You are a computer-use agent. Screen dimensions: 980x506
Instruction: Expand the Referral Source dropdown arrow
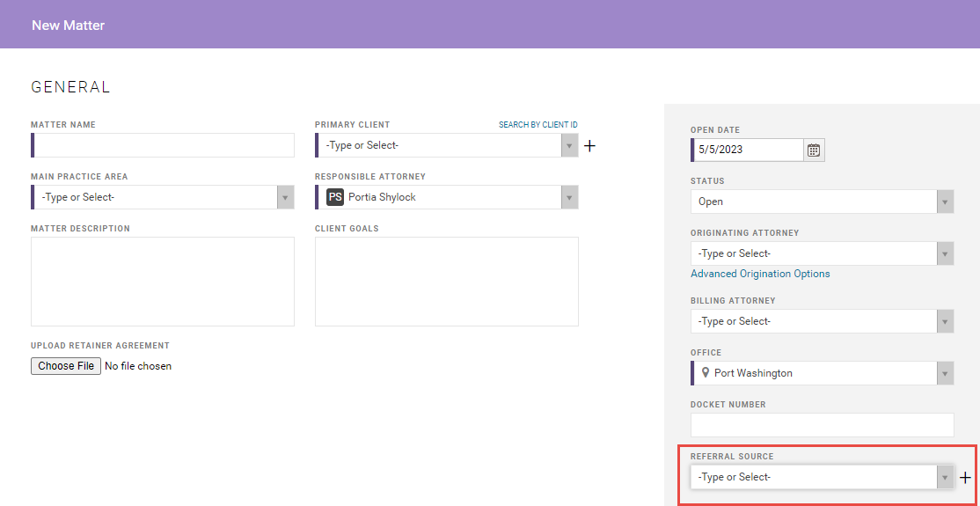[945, 477]
